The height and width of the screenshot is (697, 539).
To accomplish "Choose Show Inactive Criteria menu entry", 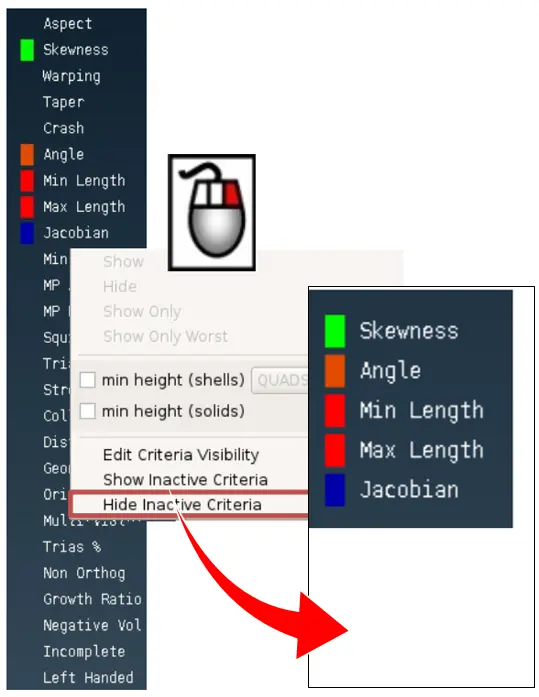I will (185, 480).
